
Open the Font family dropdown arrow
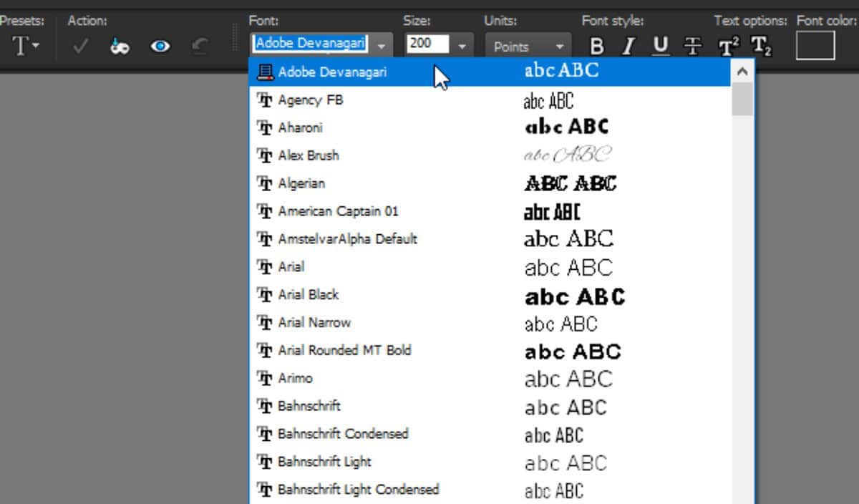pyautogui.click(x=382, y=46)
